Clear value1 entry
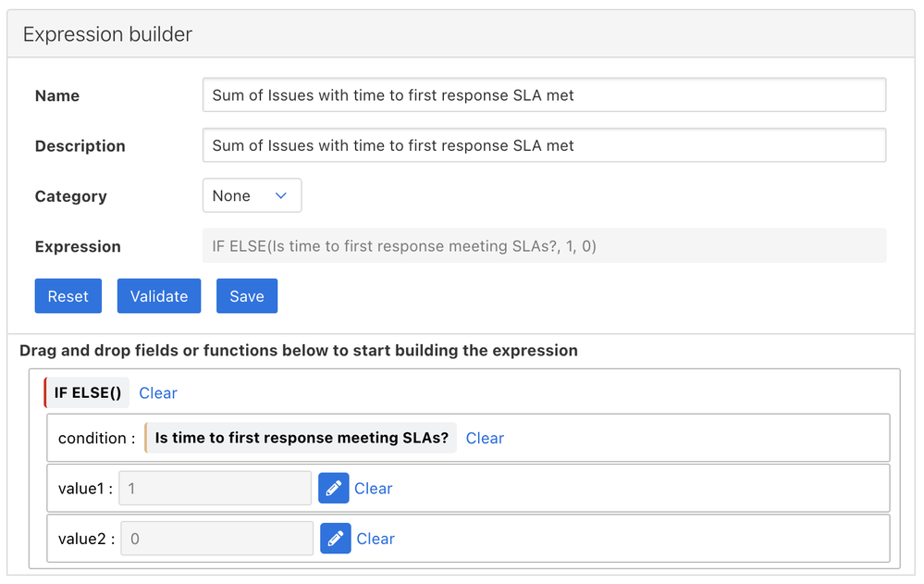The width and height of the screenshot is (924, 584). click(x=374, y=489)
